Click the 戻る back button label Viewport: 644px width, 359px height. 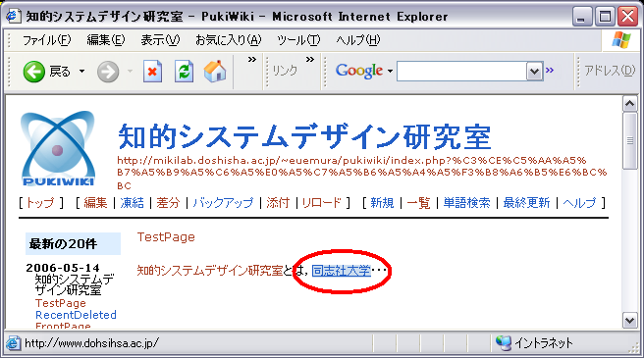click(60, 72)
